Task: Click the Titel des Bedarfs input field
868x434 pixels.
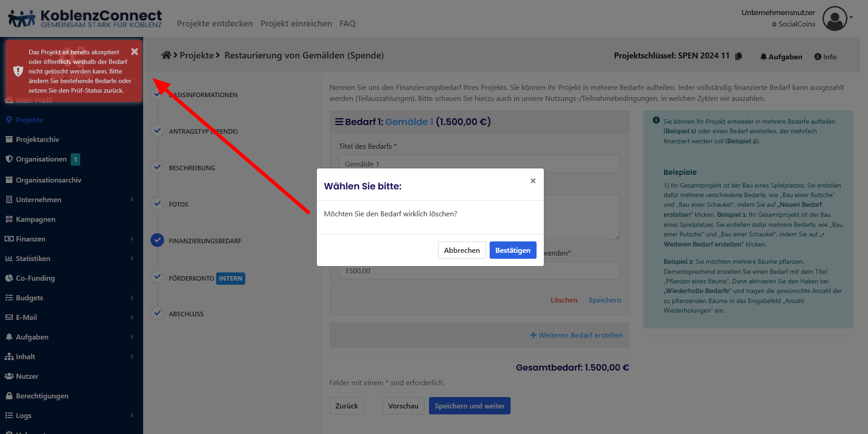Action: [479, 164]
